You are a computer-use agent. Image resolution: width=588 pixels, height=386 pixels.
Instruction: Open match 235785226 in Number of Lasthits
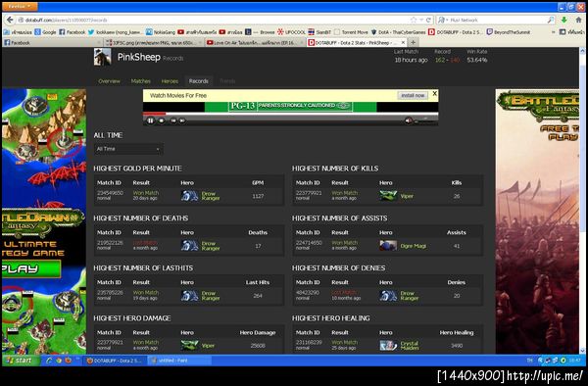110,292
